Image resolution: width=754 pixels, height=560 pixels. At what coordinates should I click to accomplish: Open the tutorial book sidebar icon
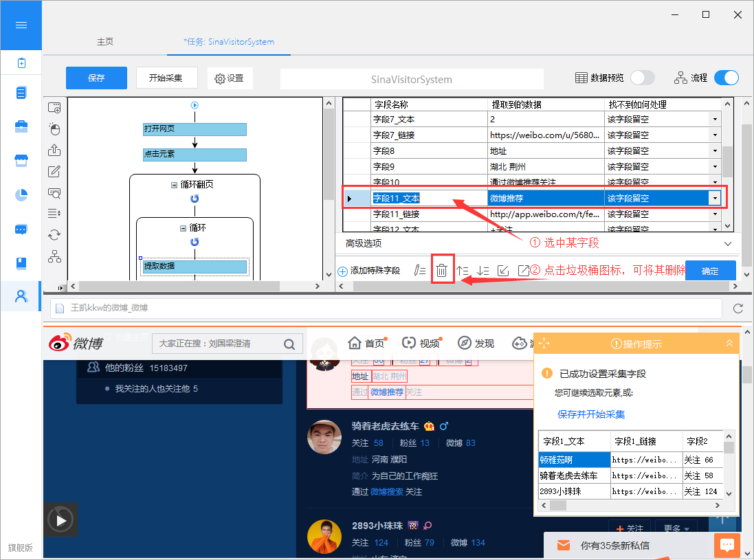pyautogui.click(x=21, y=263)
